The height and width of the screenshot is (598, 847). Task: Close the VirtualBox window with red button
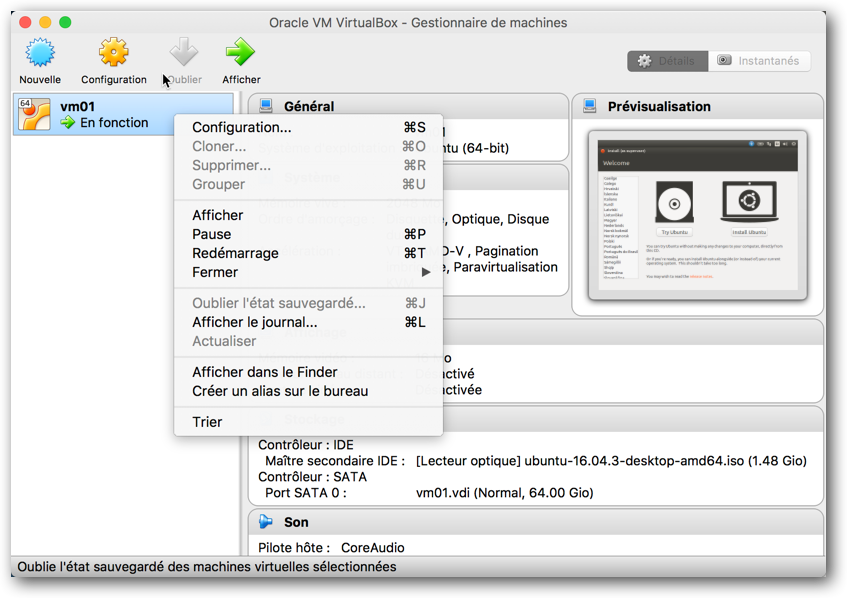pos(25,22)
